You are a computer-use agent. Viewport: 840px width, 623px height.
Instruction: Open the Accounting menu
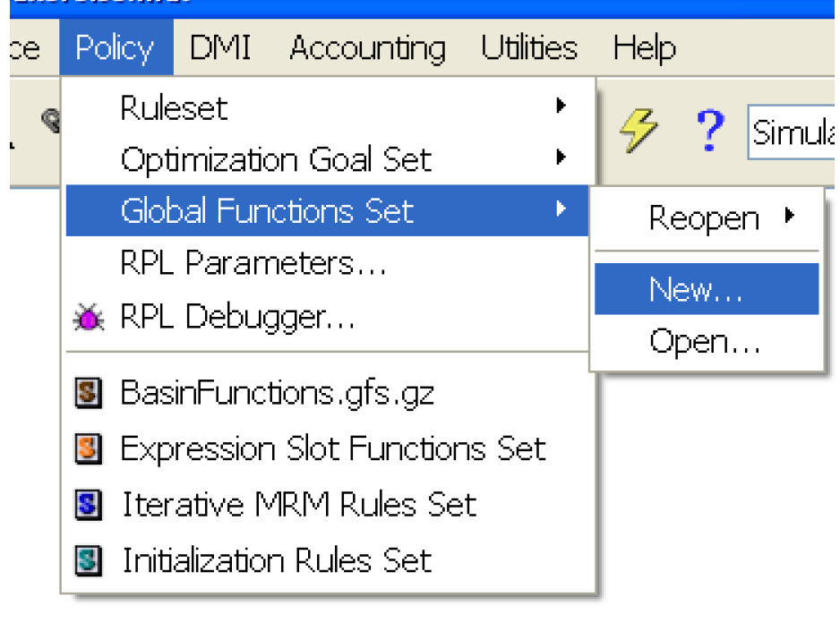367,48
